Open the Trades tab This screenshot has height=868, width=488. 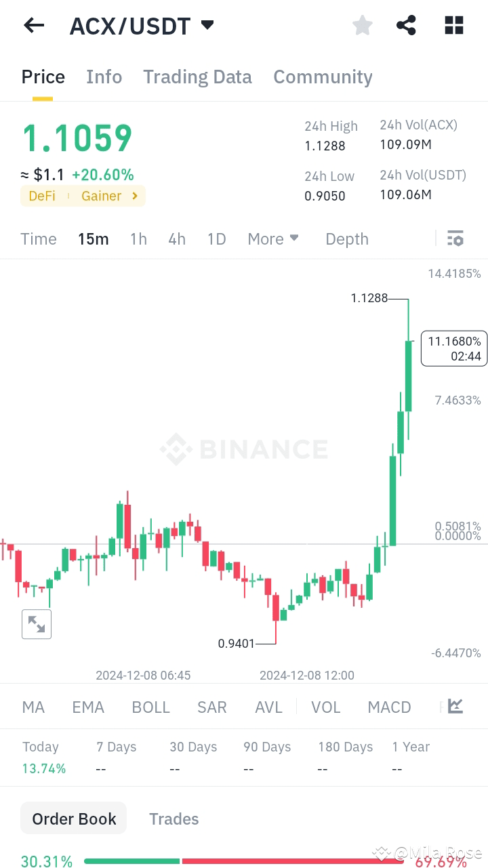click(174, 819)
